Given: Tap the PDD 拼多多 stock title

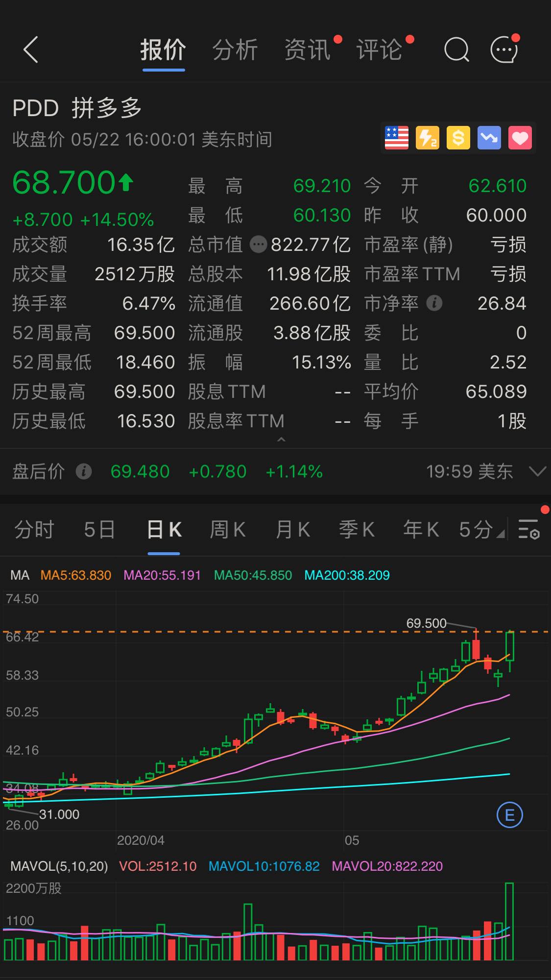Looking at the screenshot, I should 77,108.
